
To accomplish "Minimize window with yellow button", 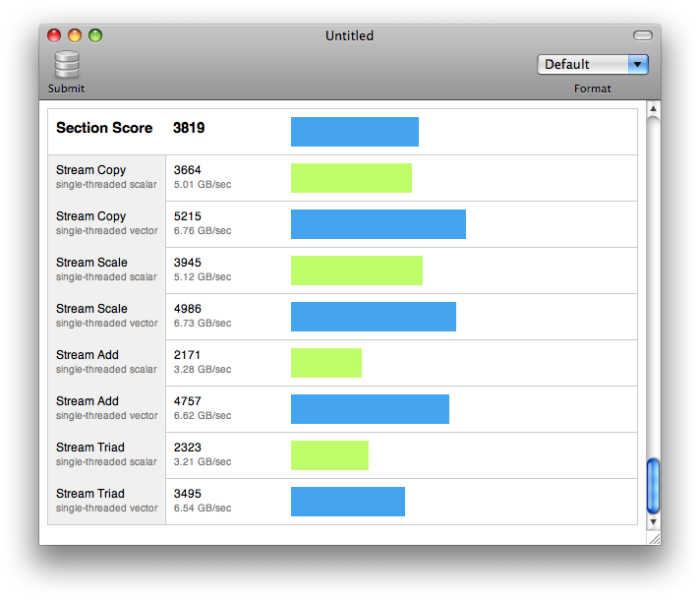I will point(75,35).
